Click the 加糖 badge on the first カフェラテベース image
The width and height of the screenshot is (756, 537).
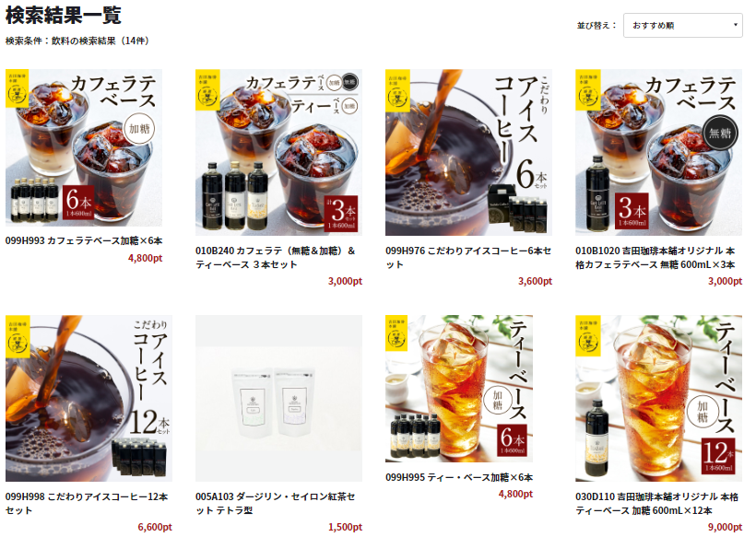coord(139,129)
